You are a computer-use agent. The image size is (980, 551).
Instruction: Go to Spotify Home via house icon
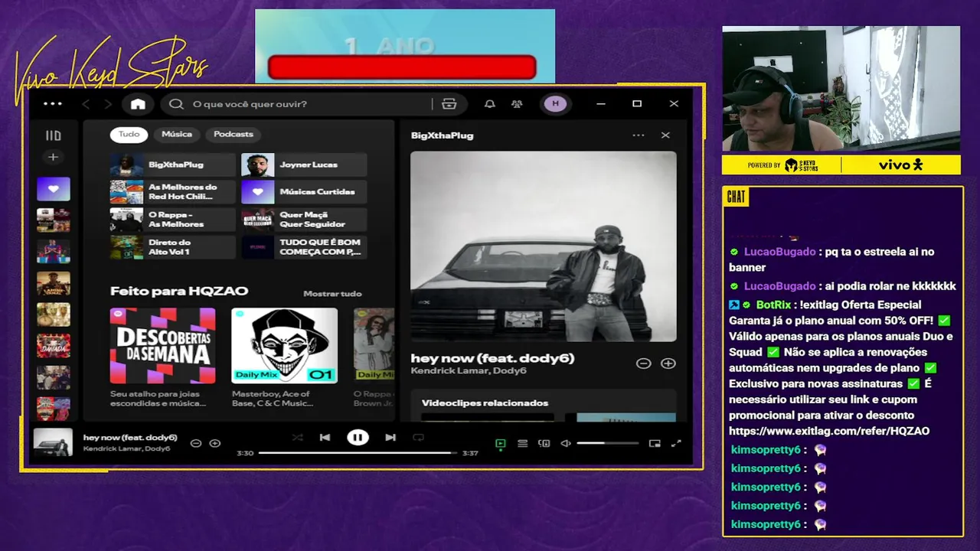(138, 104)
